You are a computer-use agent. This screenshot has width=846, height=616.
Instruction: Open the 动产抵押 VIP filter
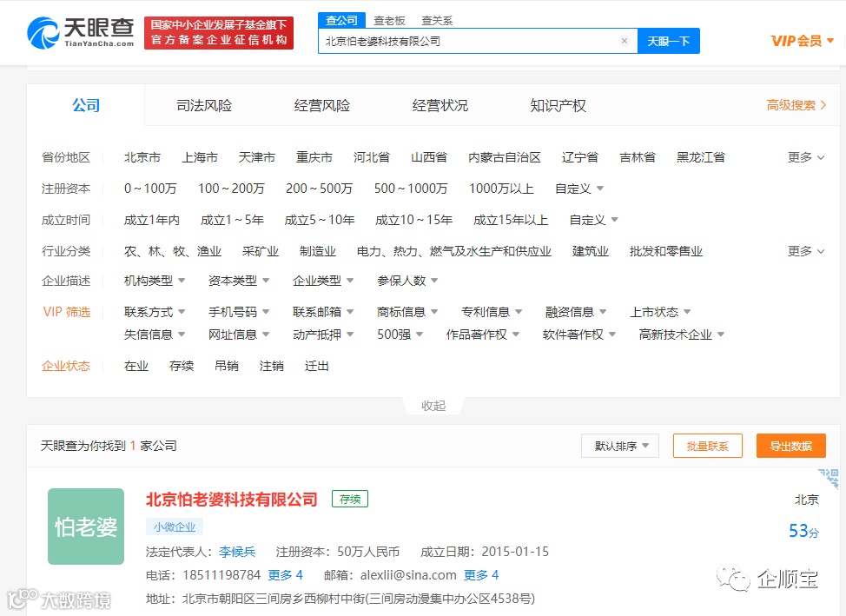[322, 334]
